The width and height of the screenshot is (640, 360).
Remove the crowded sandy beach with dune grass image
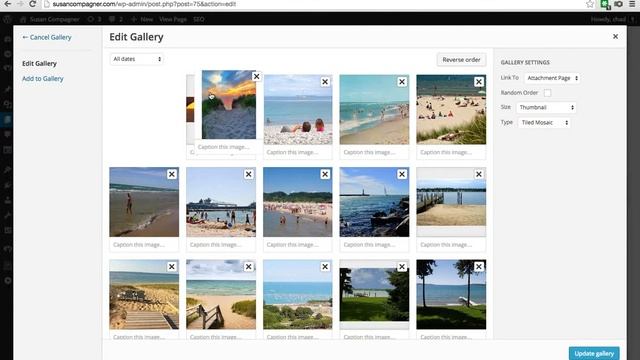click(479, 82)
